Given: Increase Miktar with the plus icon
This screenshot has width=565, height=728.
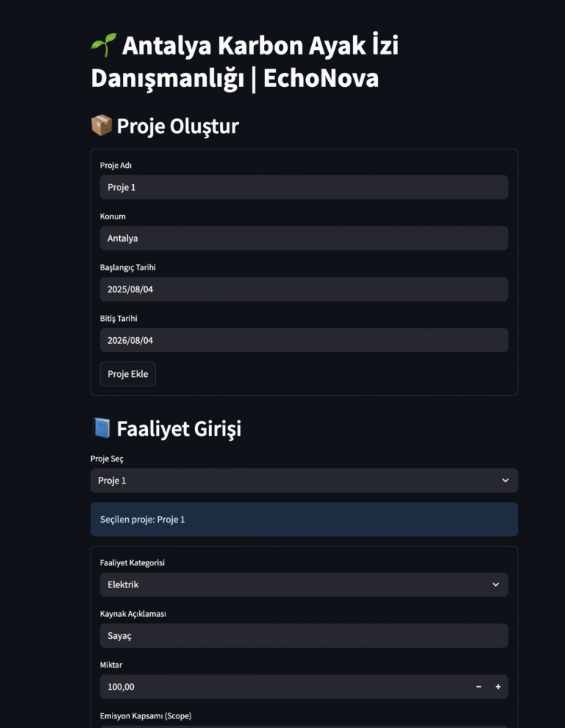Looking at the screenshot, I should (x=498, y=687).
